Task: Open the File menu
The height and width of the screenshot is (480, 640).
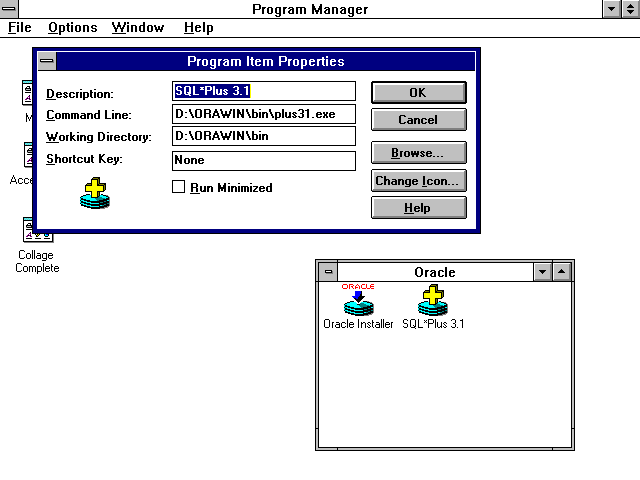Action: click(x=20, y=28)
